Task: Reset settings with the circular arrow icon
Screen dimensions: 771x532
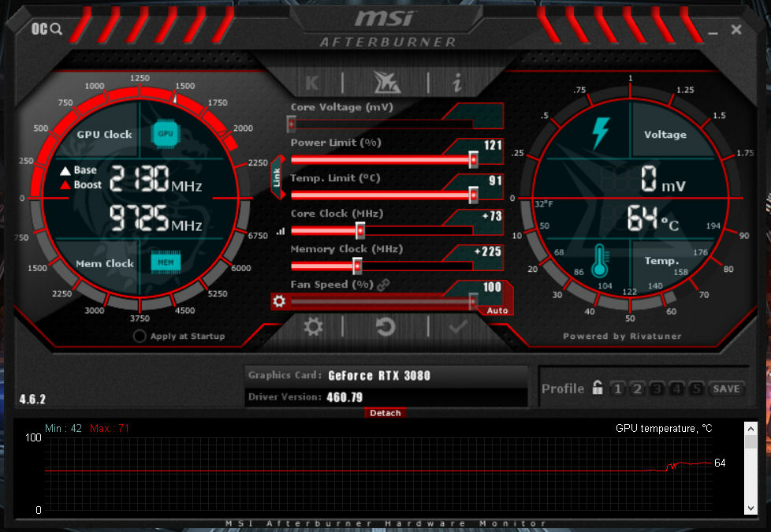Action: click(385, 326)
